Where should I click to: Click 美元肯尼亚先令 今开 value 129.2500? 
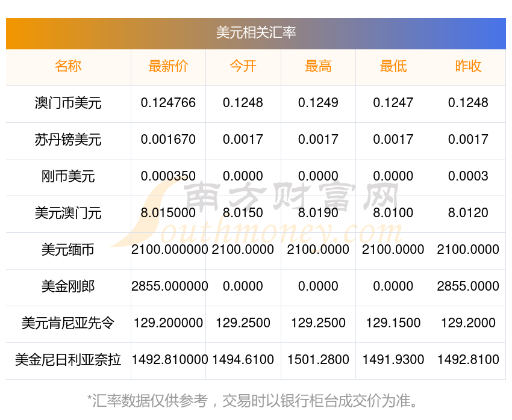coord(243,323)
